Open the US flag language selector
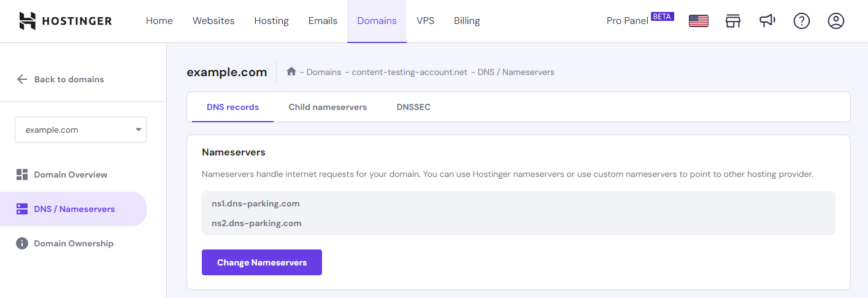Image resolution: width=868 pixels, height=298 pixels. [x=698, y=21]
